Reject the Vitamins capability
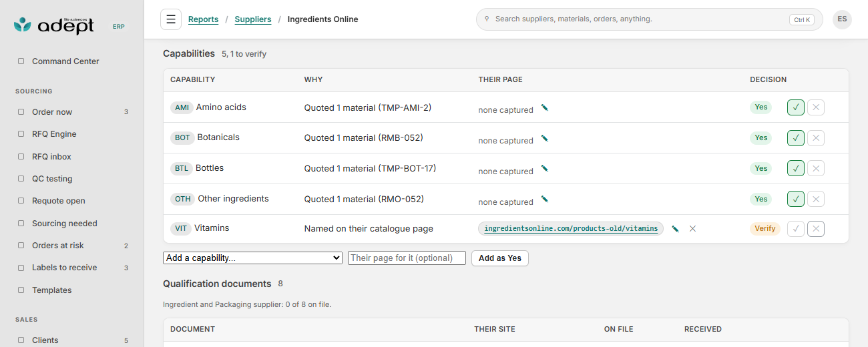The height and width of the screenshot is (347, 868). coord(816,229)
